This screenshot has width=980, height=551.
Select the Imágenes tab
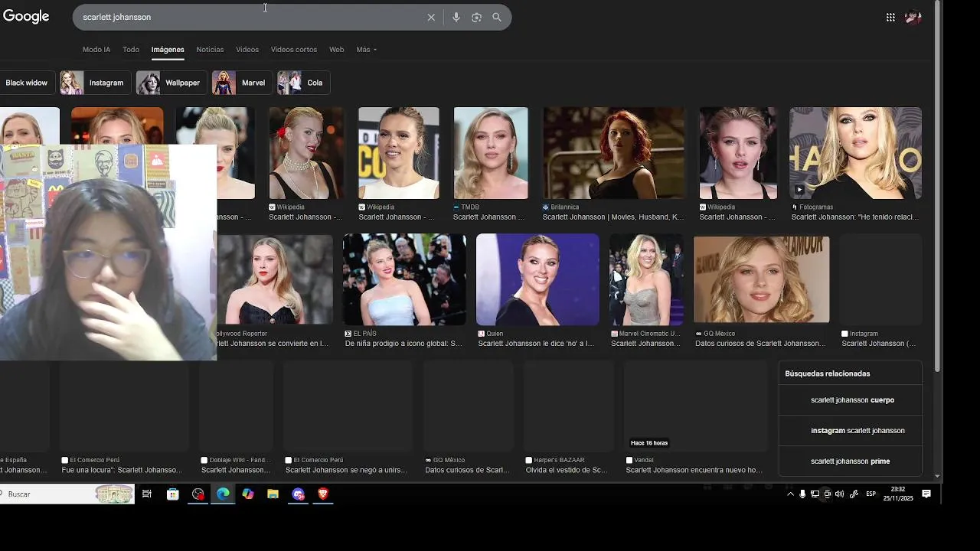coord(168,50)
